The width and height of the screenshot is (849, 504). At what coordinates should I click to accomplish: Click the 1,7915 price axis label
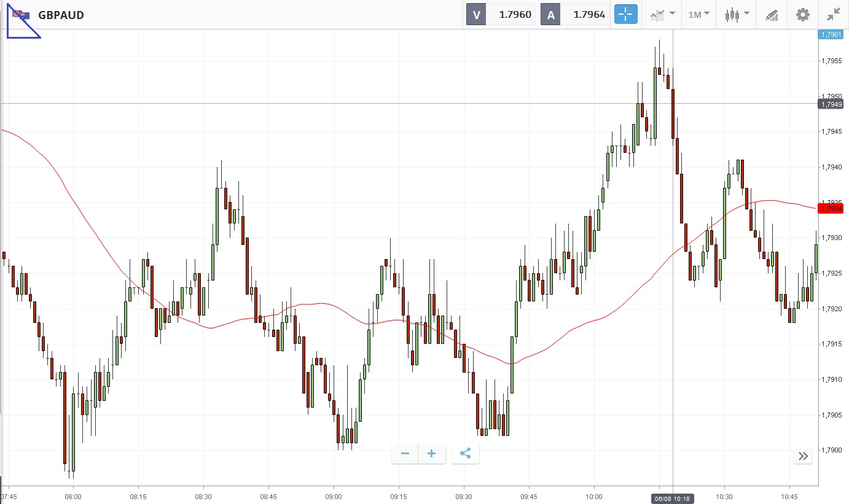pyautogui.click(x=831, y=344)
